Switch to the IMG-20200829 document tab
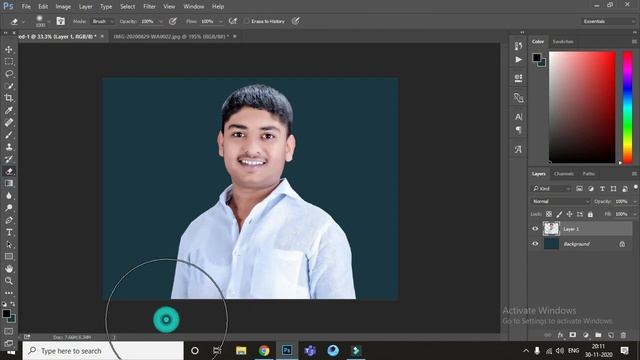This screenshot has height=360, width=640. 170,36
